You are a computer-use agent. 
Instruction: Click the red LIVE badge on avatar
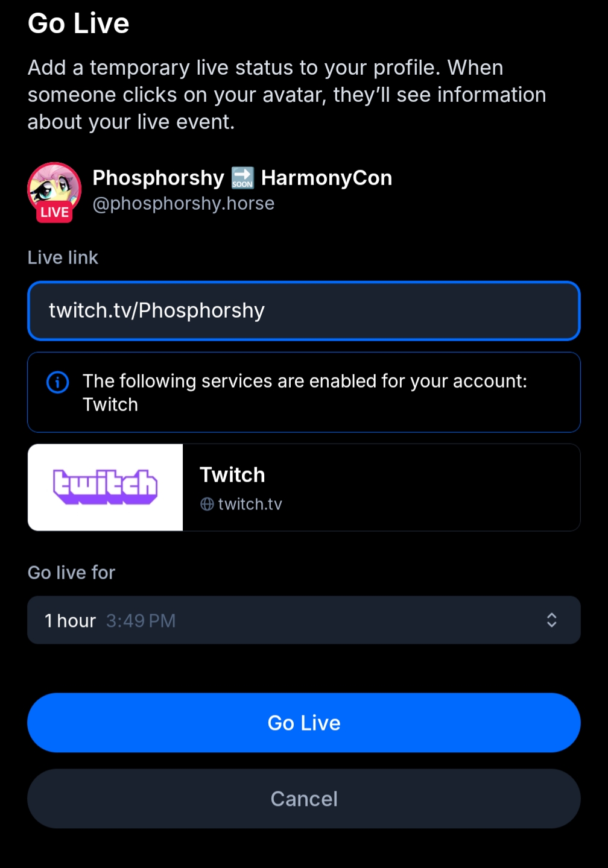click(x=54, y=212)
